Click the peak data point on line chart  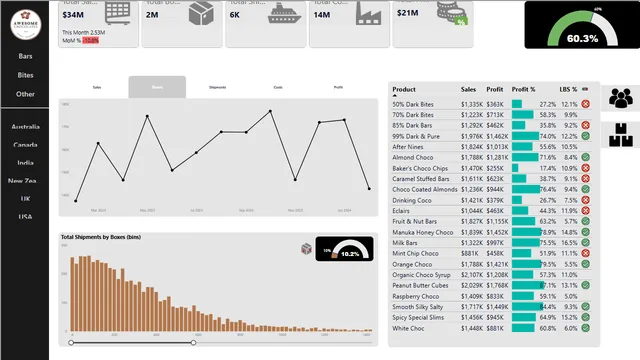click(270, 111)
